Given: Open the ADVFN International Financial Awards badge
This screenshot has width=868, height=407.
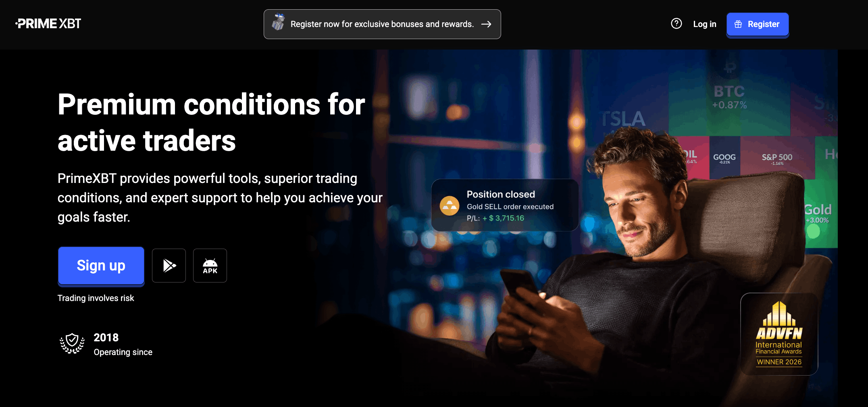Looking at the screenshot, I should pyautogui.click(x=779, y=334).
